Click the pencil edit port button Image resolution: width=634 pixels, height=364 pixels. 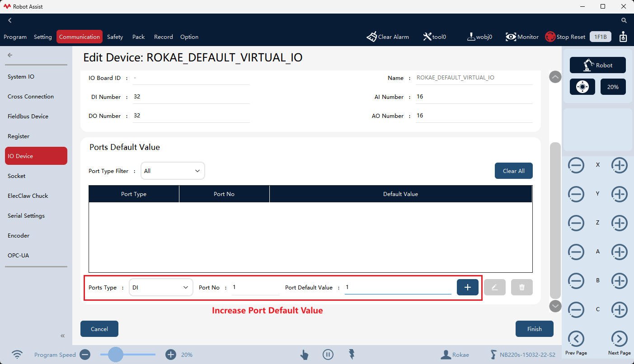(x=495, y=287)
